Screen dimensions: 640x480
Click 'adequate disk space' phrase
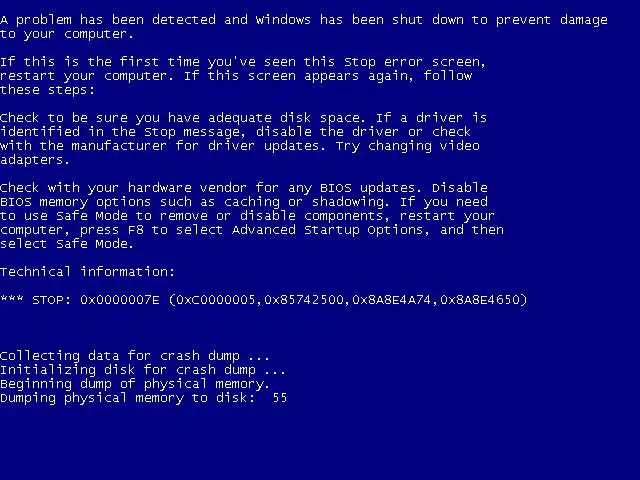(285, 118)
